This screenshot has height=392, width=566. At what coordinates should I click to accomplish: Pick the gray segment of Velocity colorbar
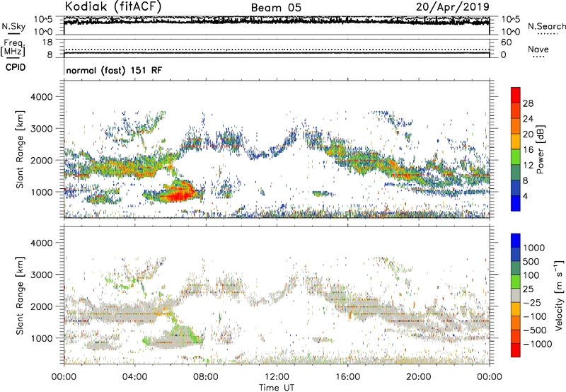point(516,295)
